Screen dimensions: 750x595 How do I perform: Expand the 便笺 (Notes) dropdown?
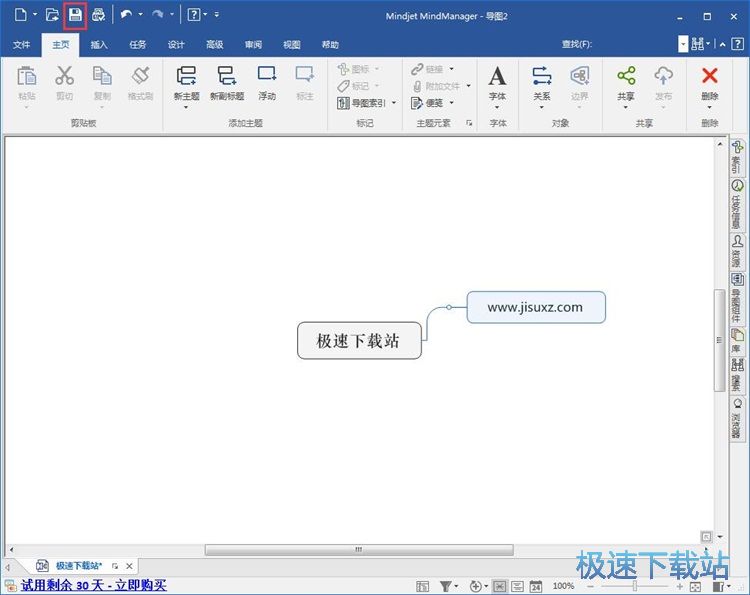point(452,103)
